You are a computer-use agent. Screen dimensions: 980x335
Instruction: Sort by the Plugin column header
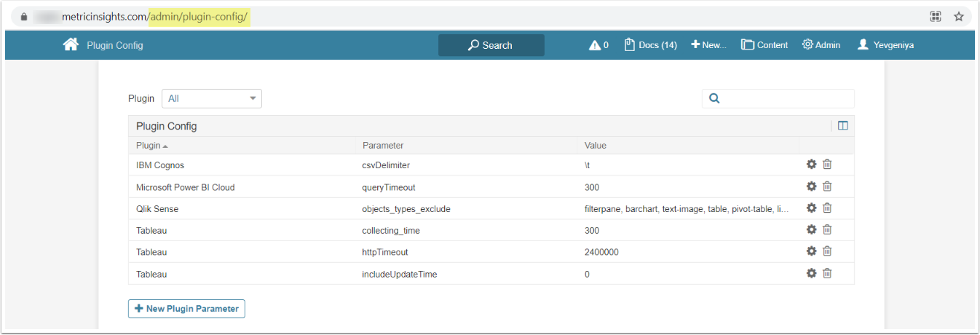click(x=151, y=146)
